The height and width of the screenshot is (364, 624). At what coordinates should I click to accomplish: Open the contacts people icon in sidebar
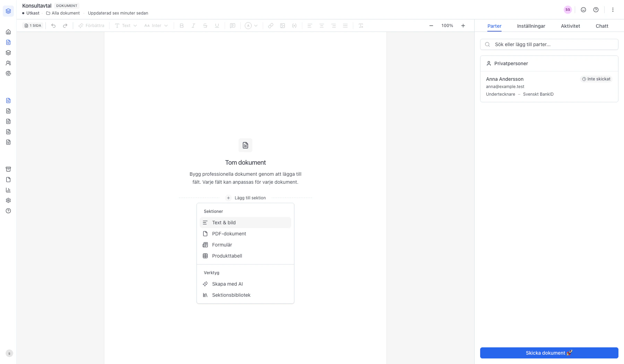click(8, 63)
